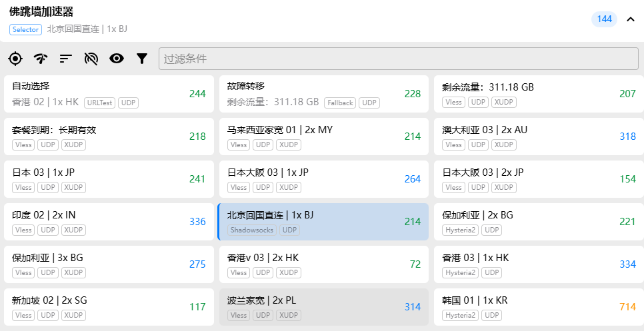Click Hysteria2 tag on 香港 03 card
The height and width of the screenshot is (331, 644).
[461, 273]
